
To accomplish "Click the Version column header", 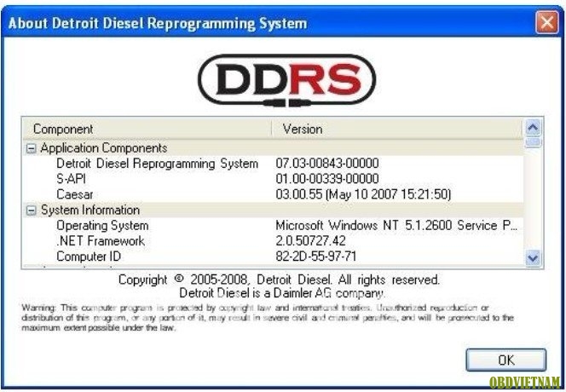I will click(397, 129).
